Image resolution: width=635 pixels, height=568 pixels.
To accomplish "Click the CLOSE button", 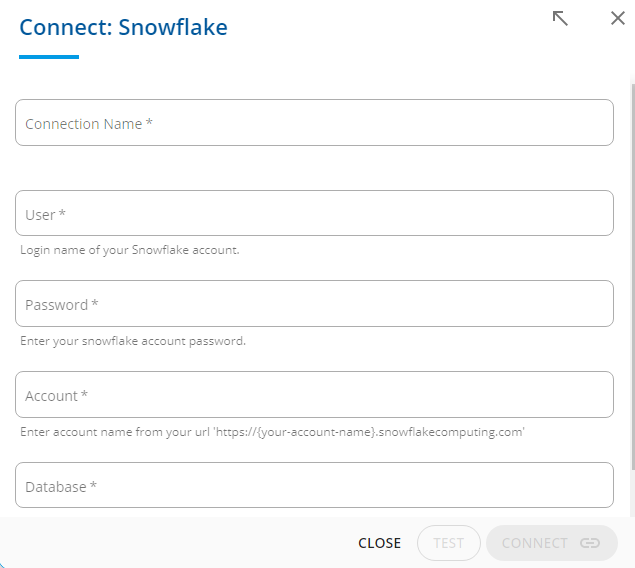I will point(379,543).
